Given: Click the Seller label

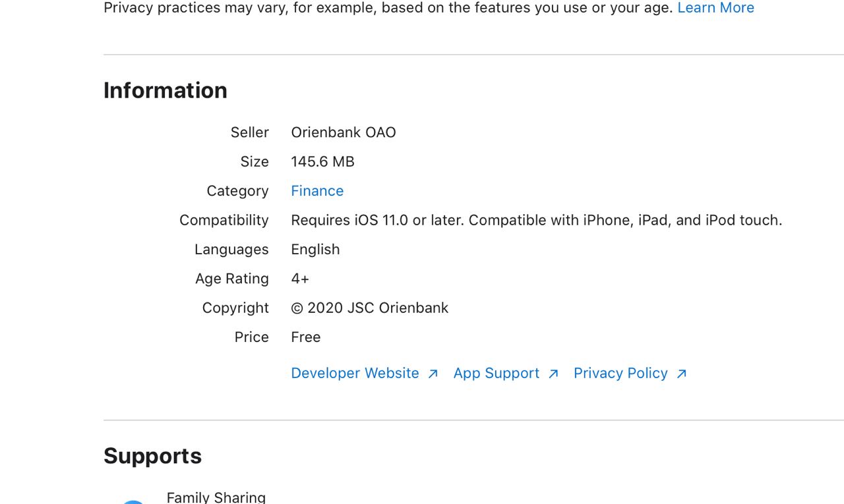Looking at the screenshot, I should [250, 132].
